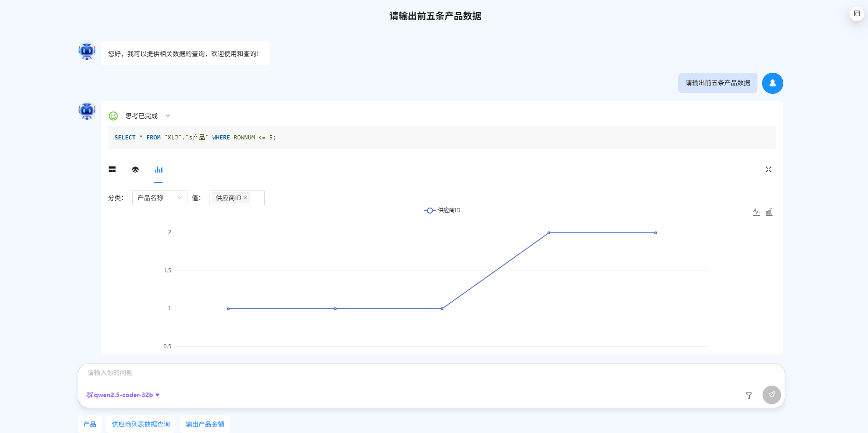Open the top-right terminal panel icon
This screenshot has width=868, height=433.
(856, 14)
